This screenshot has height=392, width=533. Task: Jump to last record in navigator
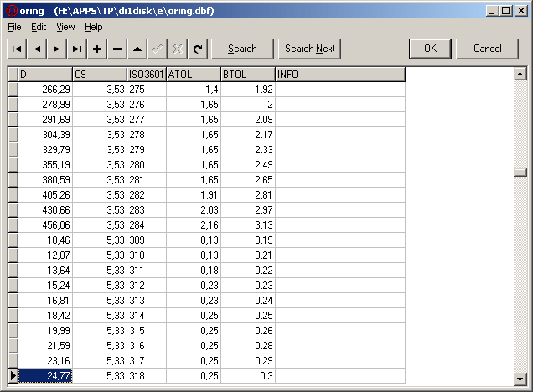[77, 49]
